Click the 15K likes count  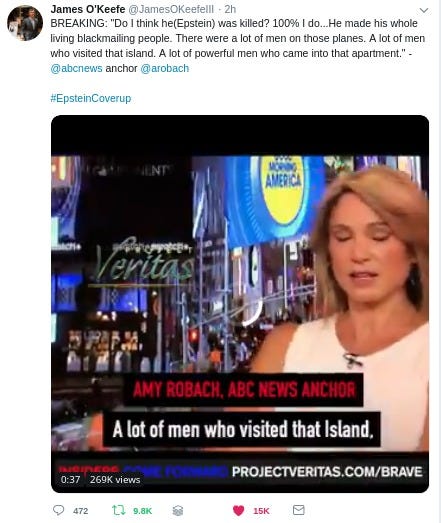[261, 511]
